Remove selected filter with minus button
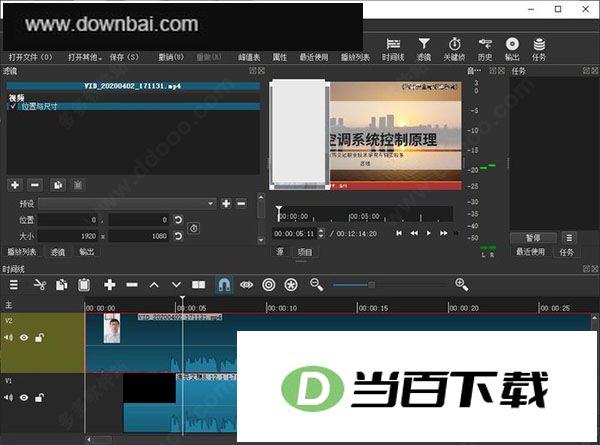This screenshot has height=445, width=600. point(35,185)
